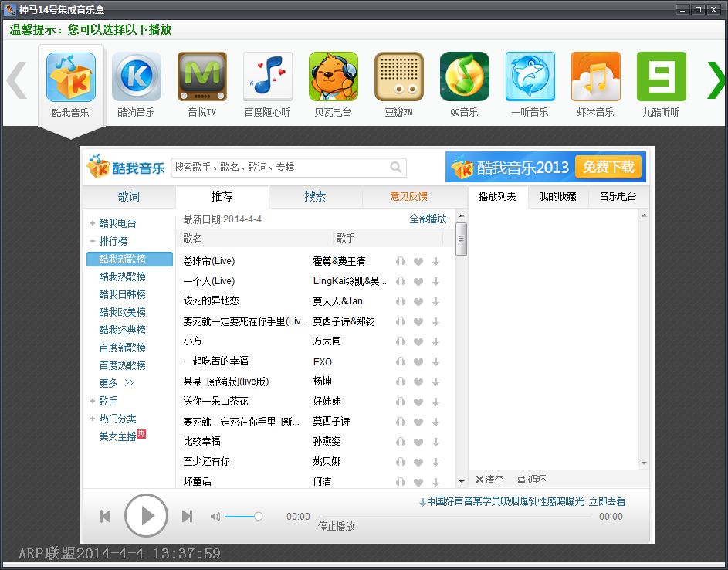Open 百度随心听 music icon
The height and width of the screenshot is (570, 728).
[267, 77]
